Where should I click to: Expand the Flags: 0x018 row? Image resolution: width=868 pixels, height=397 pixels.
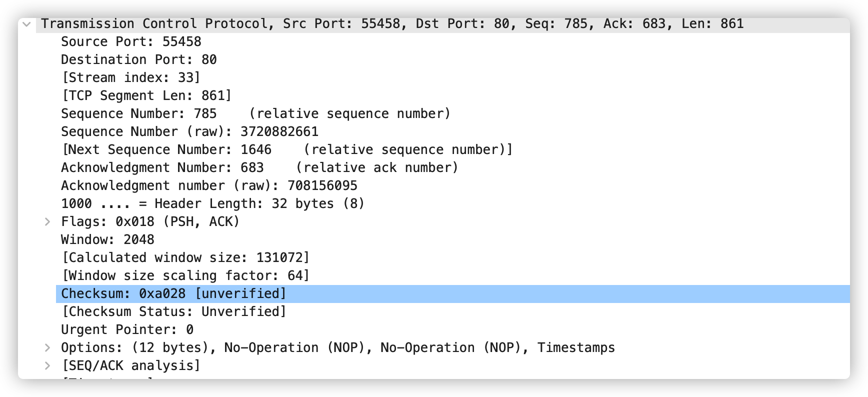pos(47,221)
